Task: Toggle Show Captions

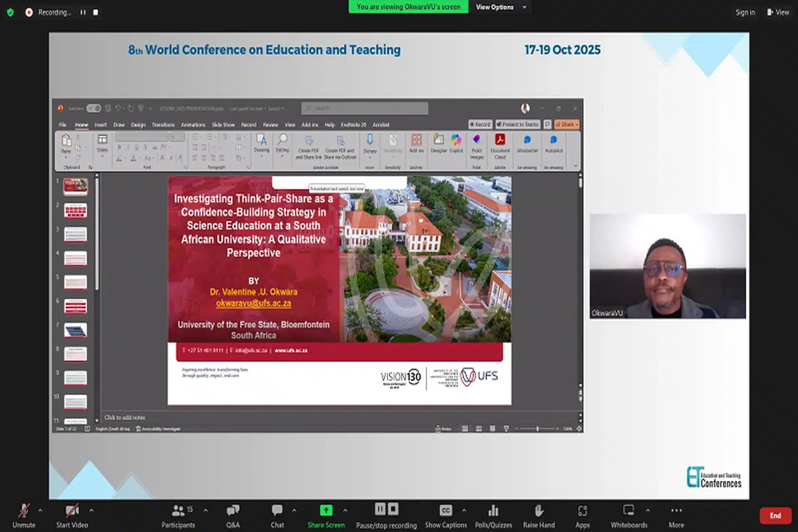Action: coord(446,511)
